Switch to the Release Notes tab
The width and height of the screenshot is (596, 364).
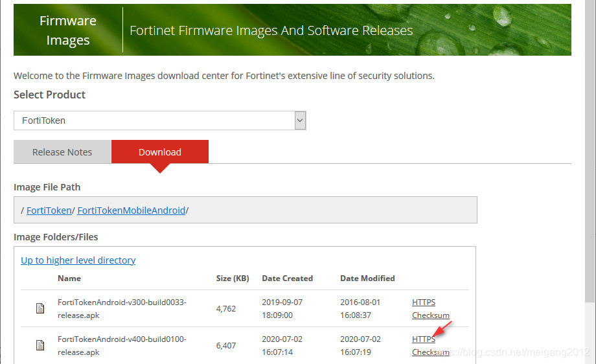(62, 152)
